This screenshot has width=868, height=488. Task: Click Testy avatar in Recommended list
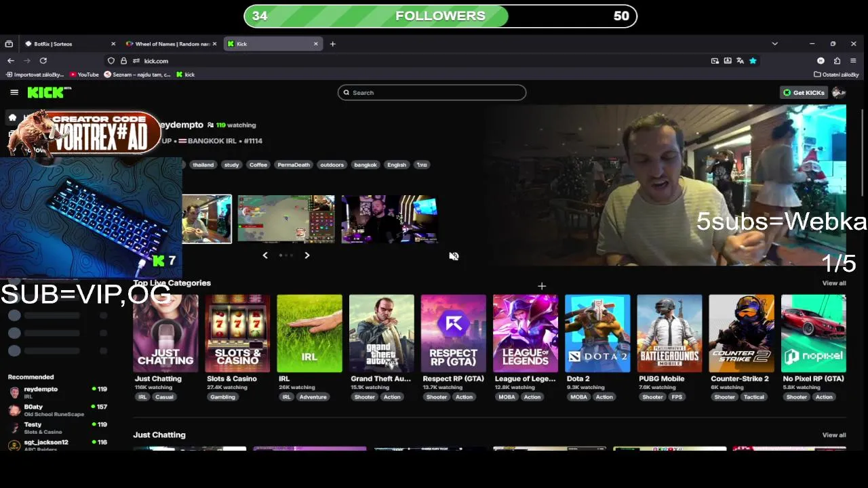14,428
